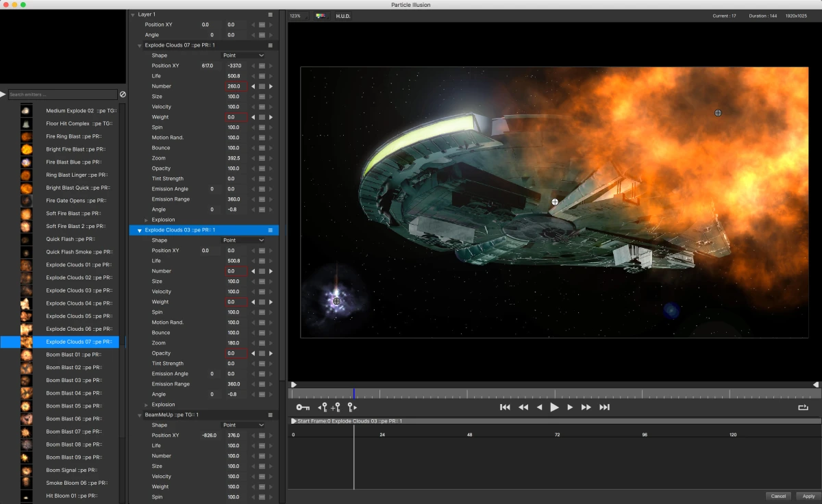Screen dimensions: 822x504
Task: Click the rewind double-arrow button
Action: (x=523, y=407)
